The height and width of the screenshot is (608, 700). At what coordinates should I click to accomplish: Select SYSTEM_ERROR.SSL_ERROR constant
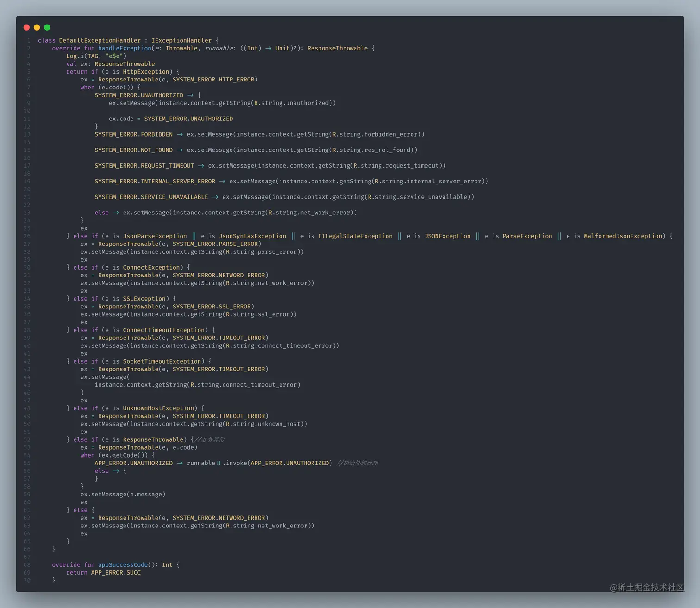pyautogui.click(x=212, y=307)
